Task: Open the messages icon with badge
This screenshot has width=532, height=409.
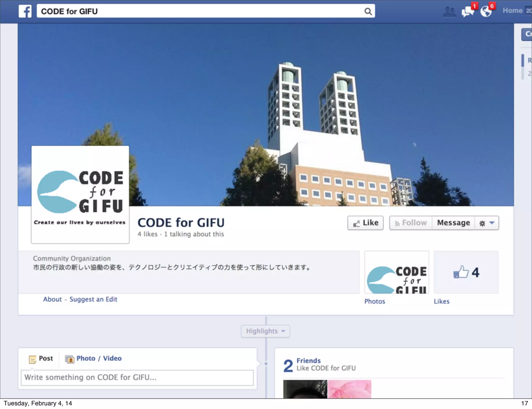Action: [468, 11]
